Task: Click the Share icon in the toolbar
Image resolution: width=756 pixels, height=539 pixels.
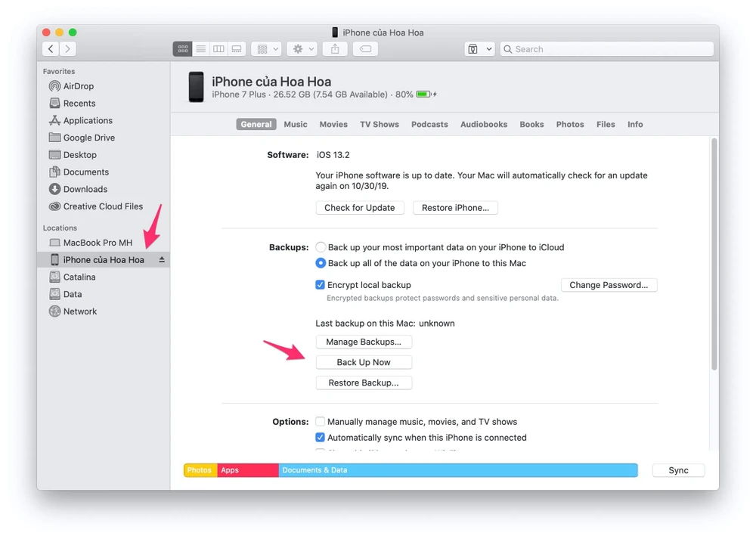Action: tap(335, 49)
